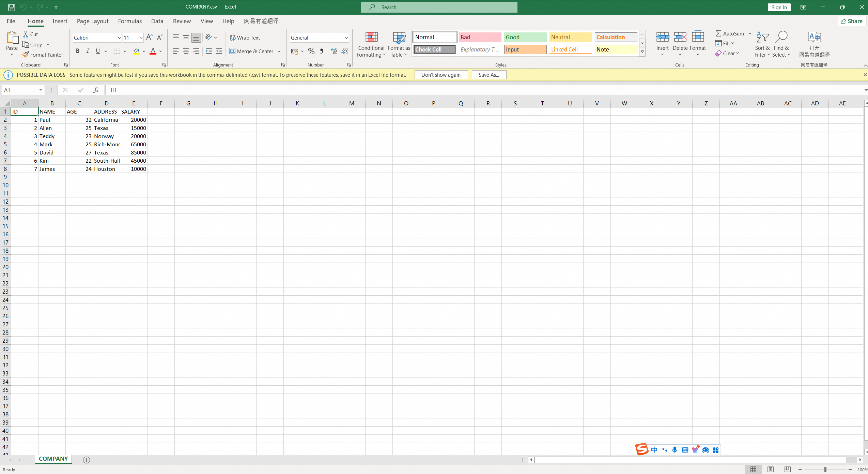Add a new sheet with plus icon

(87, 460)
